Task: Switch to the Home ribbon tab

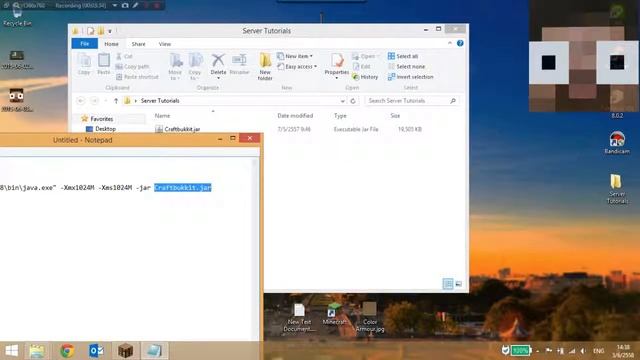Action: (x=111, y=44)
